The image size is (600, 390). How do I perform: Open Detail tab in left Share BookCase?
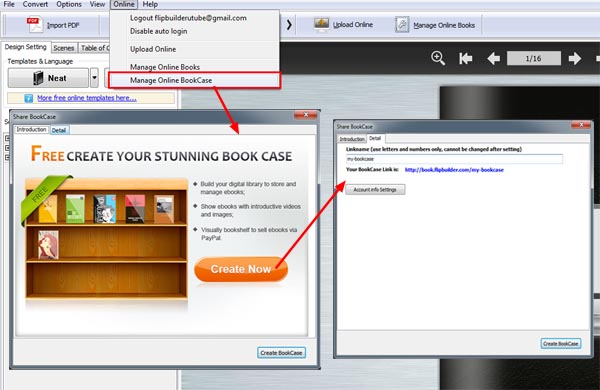pos(59,131)
